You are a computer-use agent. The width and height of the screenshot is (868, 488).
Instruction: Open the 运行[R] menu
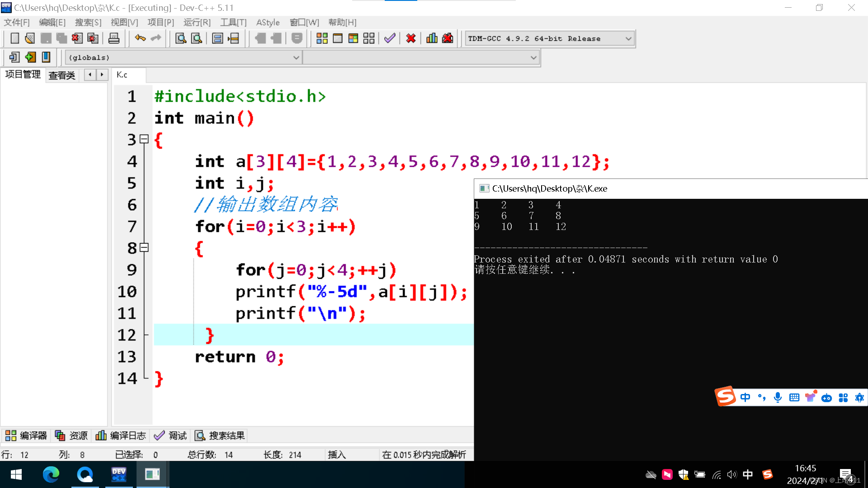197,22
